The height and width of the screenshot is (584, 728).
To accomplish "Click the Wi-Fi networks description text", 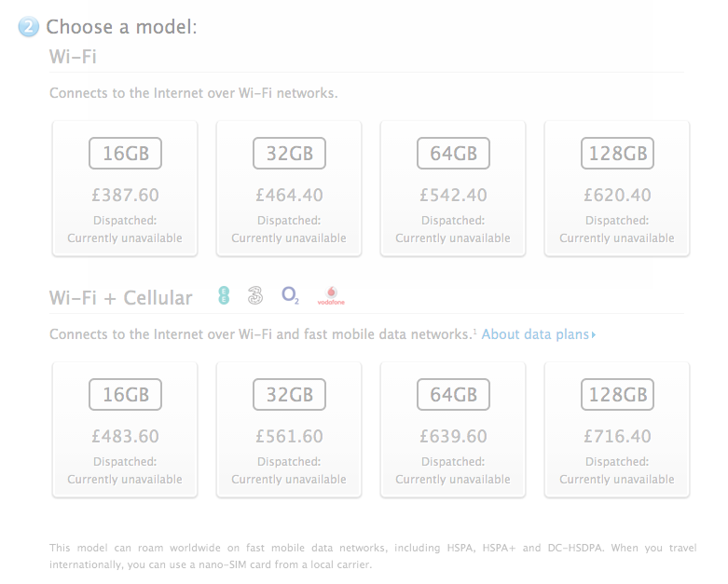I will tap(193, 93).
